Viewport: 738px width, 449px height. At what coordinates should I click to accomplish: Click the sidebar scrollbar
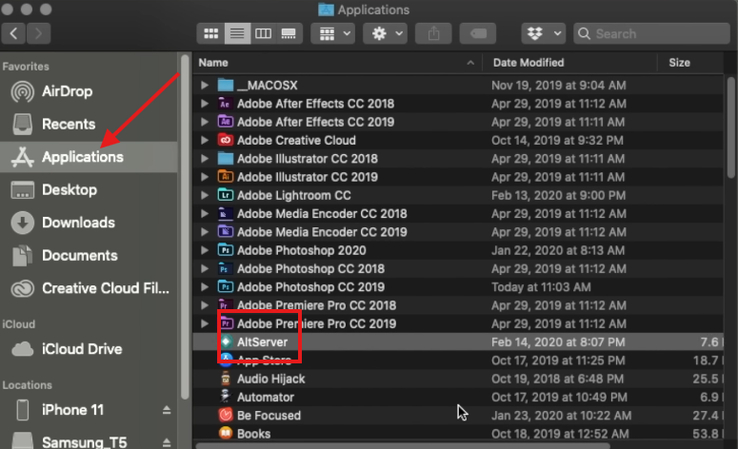coord(185,227)
